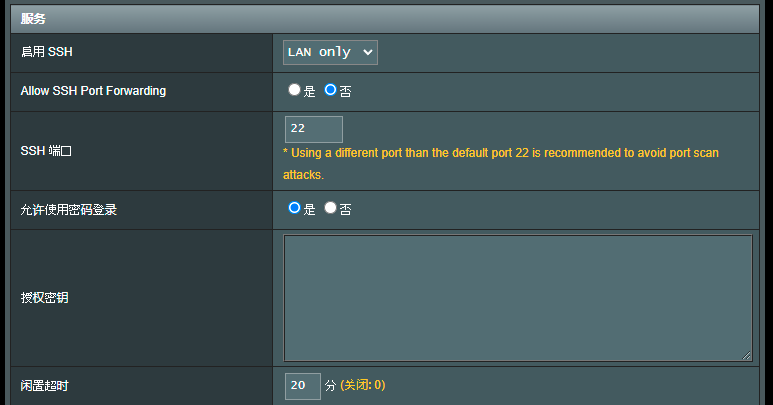The image size is (773, 405).
Task: Click the 授权密钥 row label
Action: click(x=44, y=298)
